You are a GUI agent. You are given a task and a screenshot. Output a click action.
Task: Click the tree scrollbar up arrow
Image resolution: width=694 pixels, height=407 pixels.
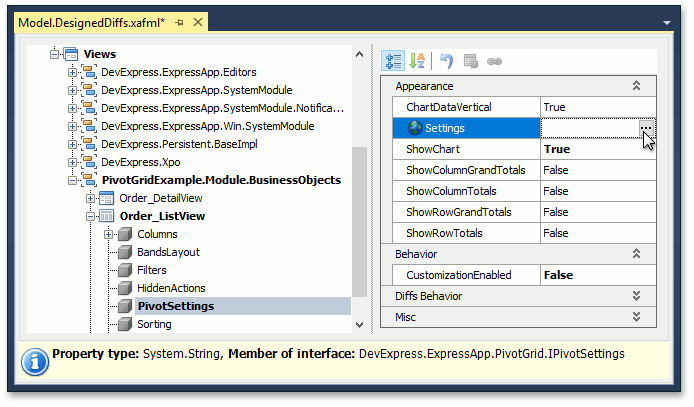pos(359,54)
